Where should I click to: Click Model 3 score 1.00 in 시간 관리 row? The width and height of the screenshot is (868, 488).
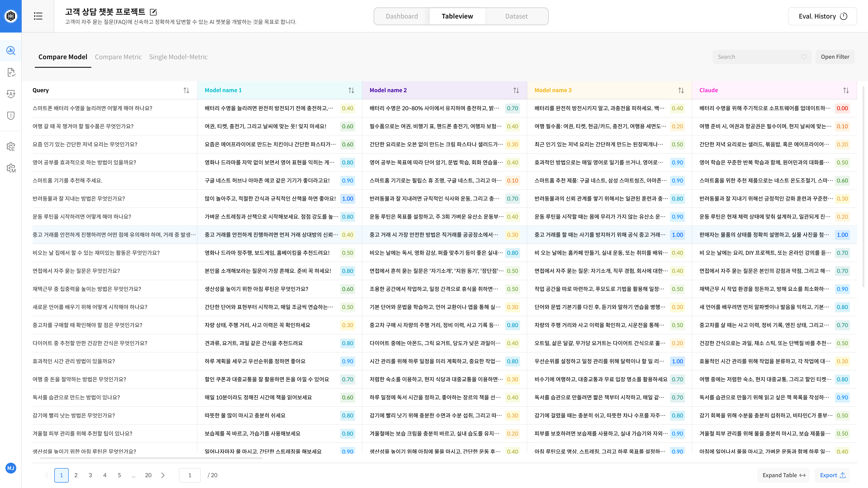click(x=677, y=361)
